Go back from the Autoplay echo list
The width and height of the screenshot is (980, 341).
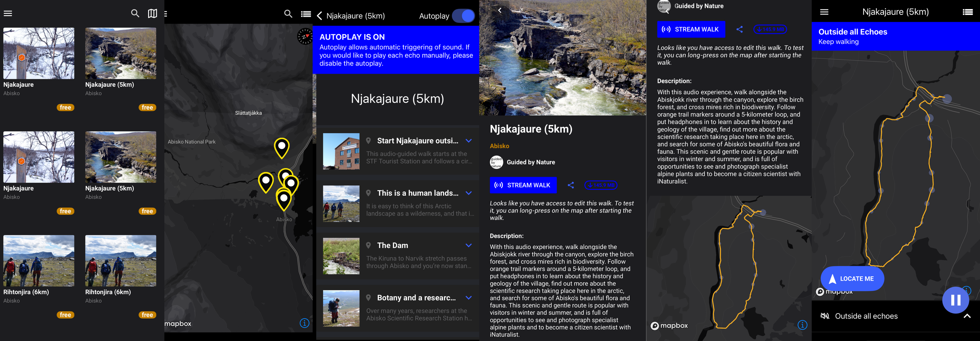pos(319,16)
